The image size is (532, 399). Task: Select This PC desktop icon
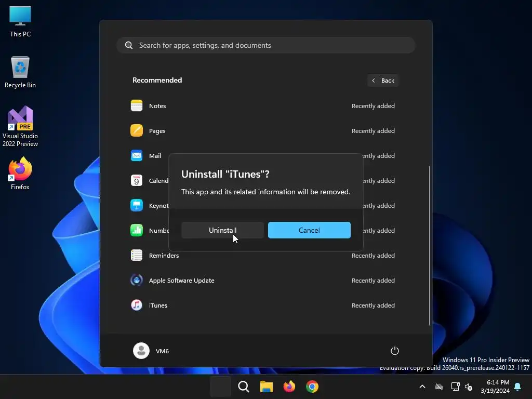(x=20, y=22)
